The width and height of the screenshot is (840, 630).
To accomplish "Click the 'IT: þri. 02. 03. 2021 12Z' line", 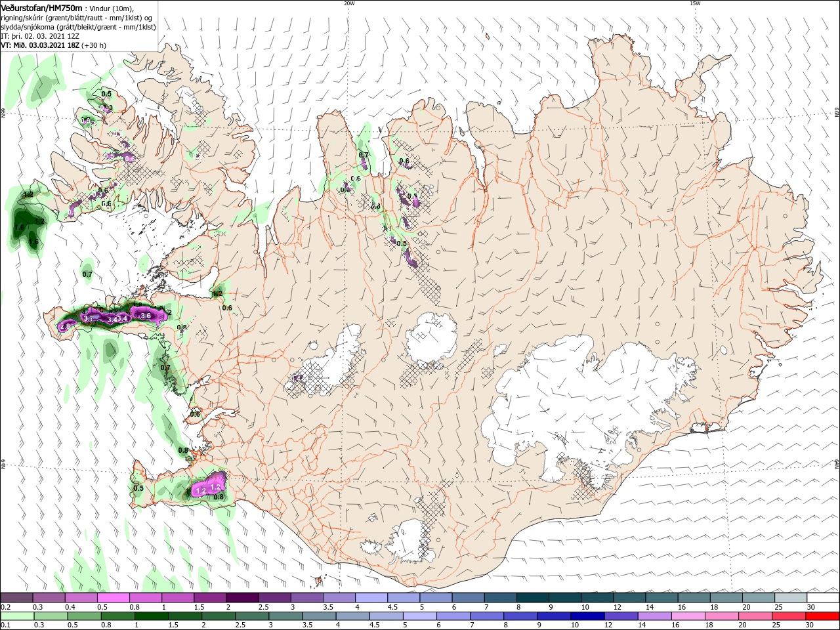I will coord(40,36).
